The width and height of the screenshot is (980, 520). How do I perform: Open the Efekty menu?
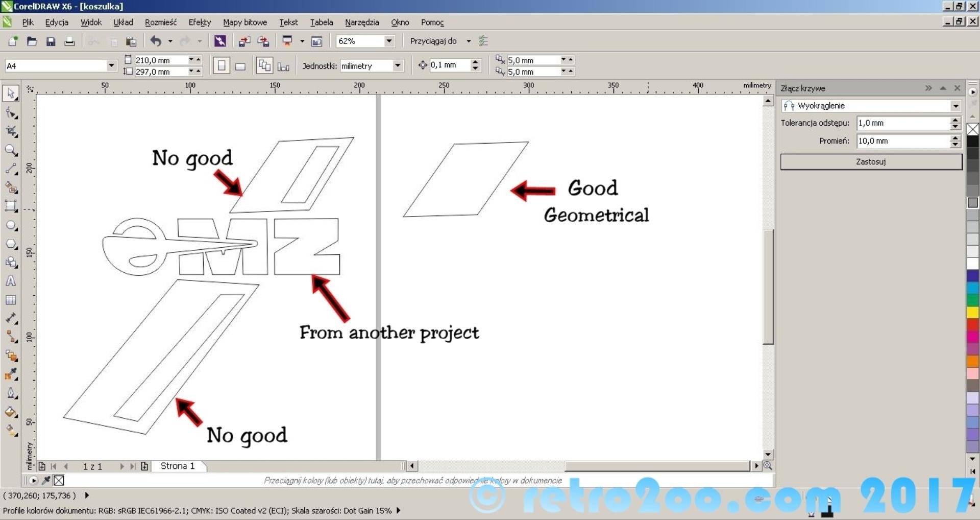coord(200,22)
